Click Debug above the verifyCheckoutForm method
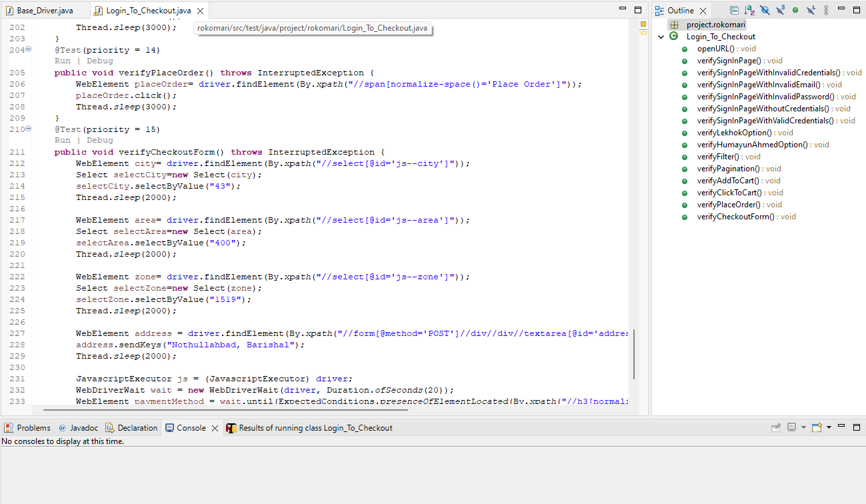 tap(100, 141)
